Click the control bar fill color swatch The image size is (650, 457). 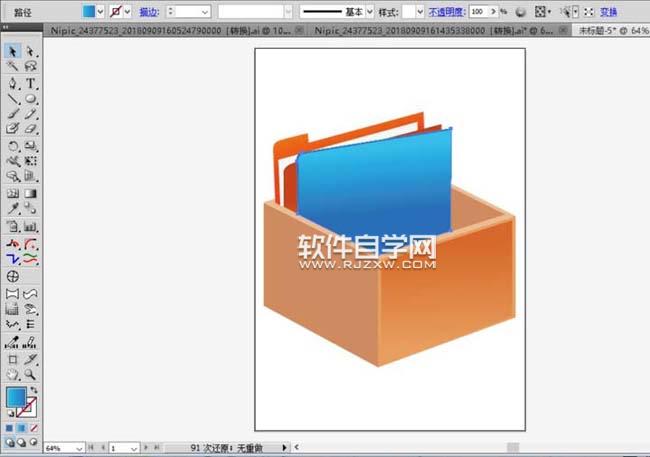point(89,12)
